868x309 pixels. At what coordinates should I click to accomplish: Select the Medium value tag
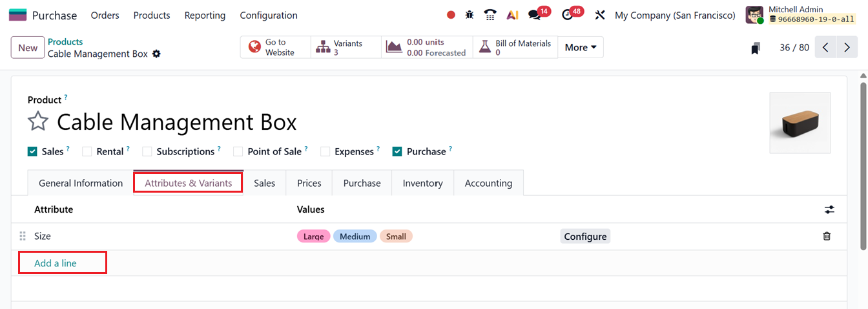click(x=355, y=237)
